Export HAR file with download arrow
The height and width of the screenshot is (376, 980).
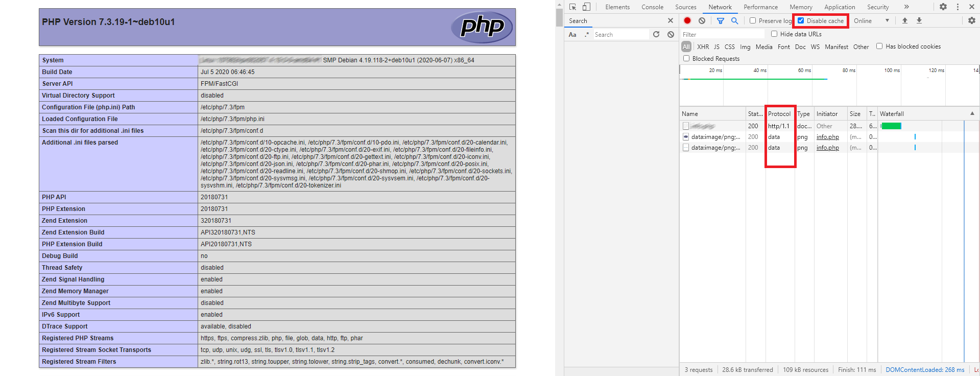coord(919,20)
